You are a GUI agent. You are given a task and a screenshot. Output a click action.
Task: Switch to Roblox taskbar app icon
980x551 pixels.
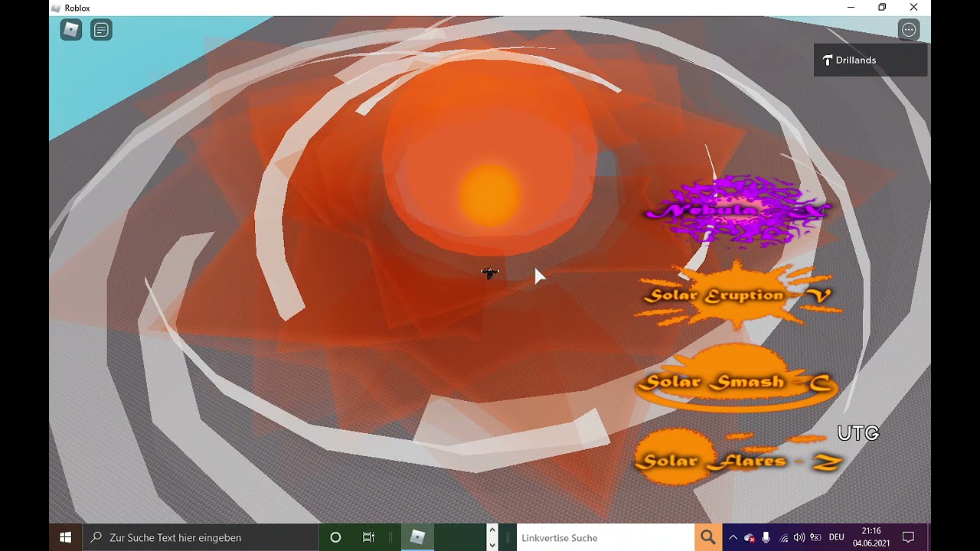pyautogui.click(x=417, y=537)
